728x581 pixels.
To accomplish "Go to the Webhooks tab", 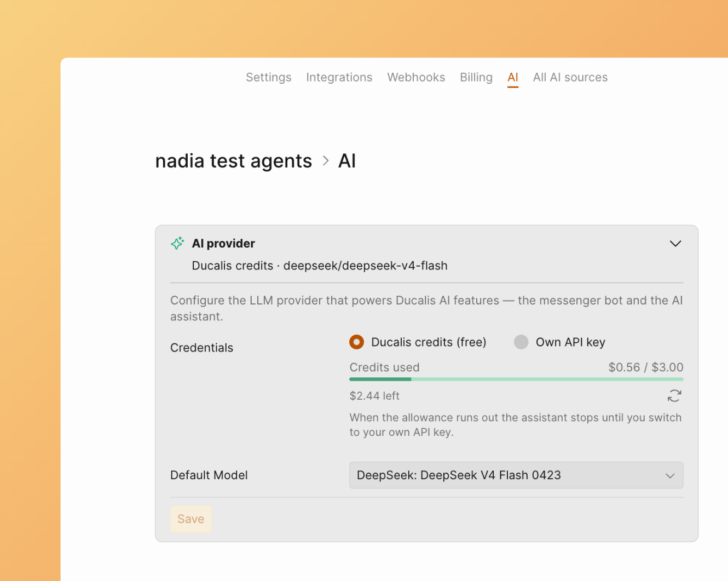I will click(x=416, y=77).
